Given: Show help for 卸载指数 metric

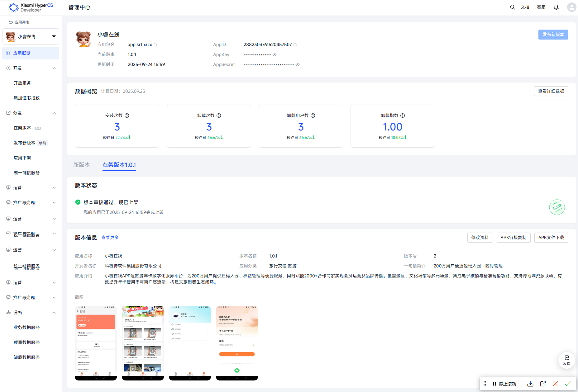Looking at the screenshot, I should point(403,116).
